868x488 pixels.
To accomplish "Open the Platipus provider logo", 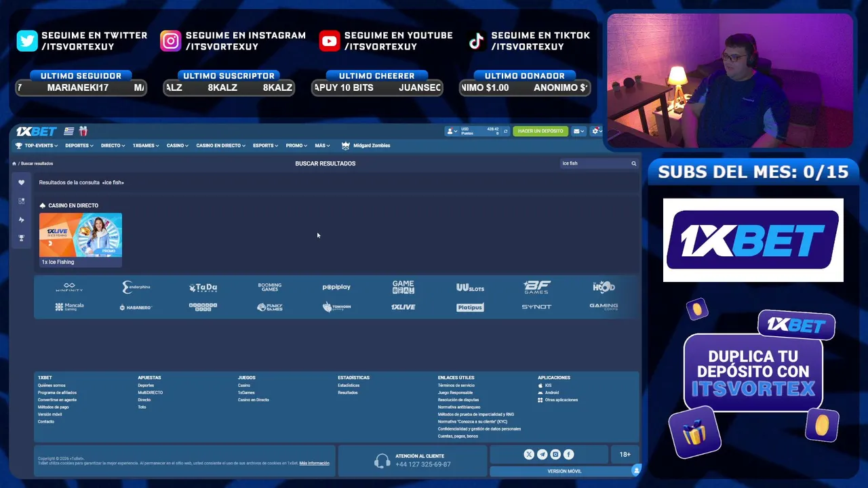I will (470, 307).
